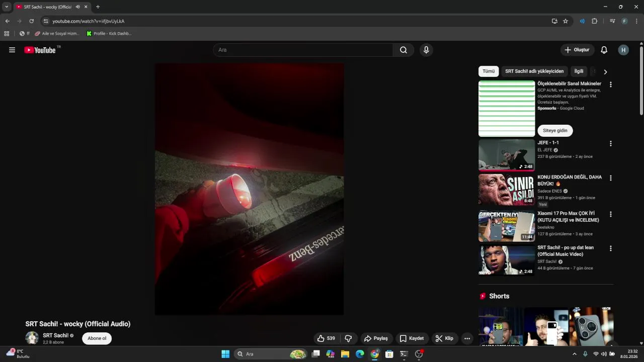Click the video player to pause

(249, 189)
